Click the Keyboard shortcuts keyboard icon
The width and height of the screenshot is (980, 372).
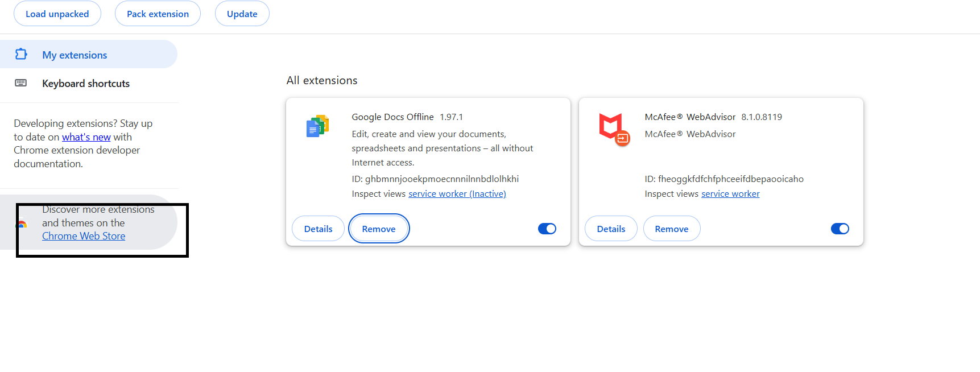pos(21,83)
